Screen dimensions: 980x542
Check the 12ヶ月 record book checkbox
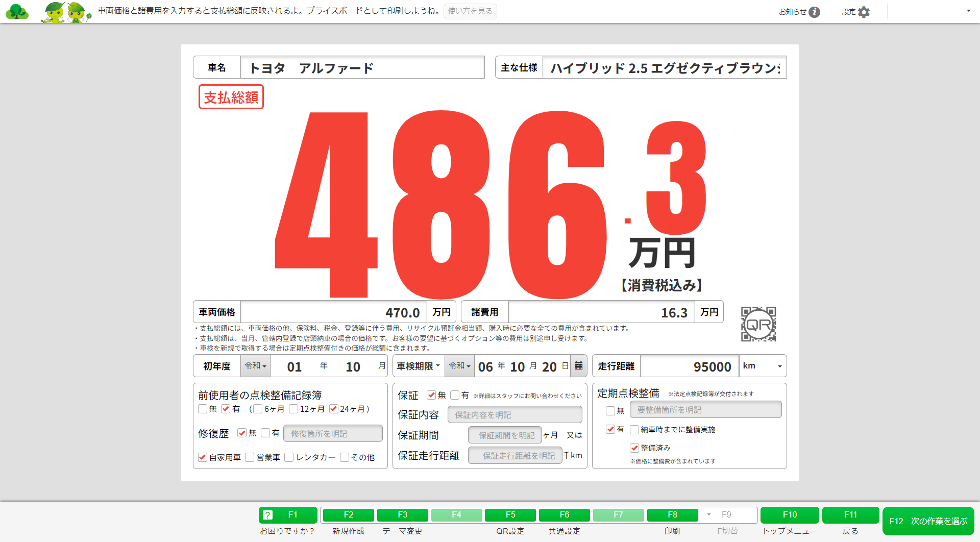293,408
